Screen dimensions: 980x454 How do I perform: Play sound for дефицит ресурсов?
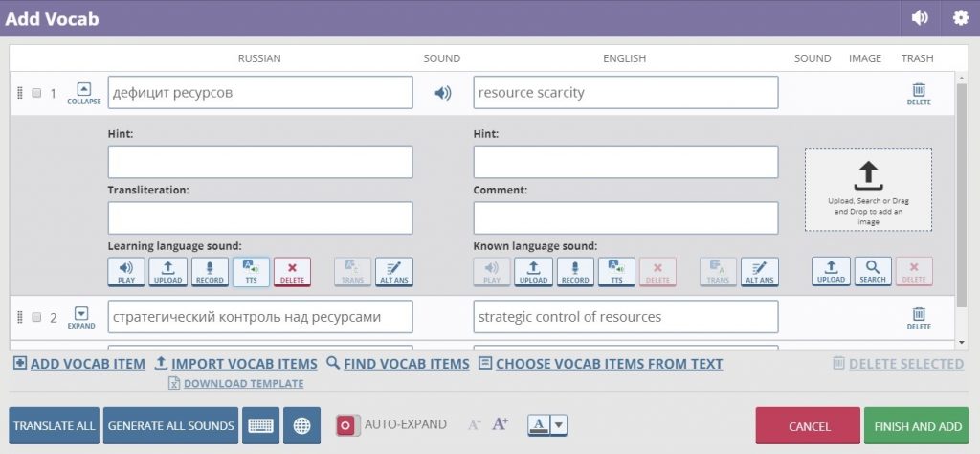click(442, 93)
